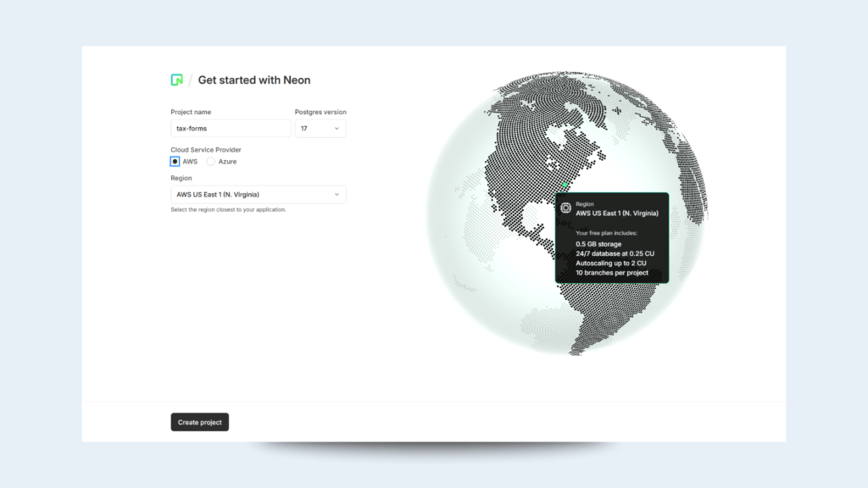This screenshot has height=488, width=868.
Task: Click 'AWS US East 1 (N. Virginia)' in globe tooltip
Action: pyautogui.click(x=617, y=213)
